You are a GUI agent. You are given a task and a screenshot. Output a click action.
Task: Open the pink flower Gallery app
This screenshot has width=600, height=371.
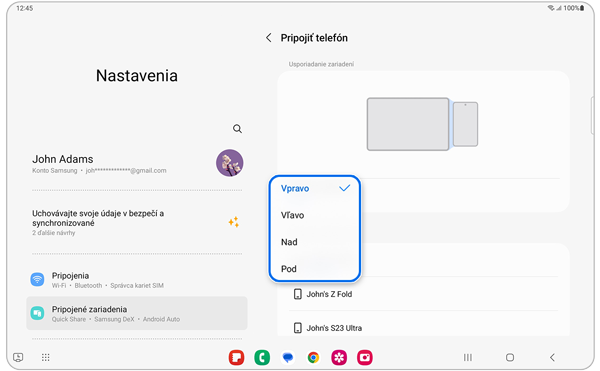pyautogui.click(x=339, y=358)
